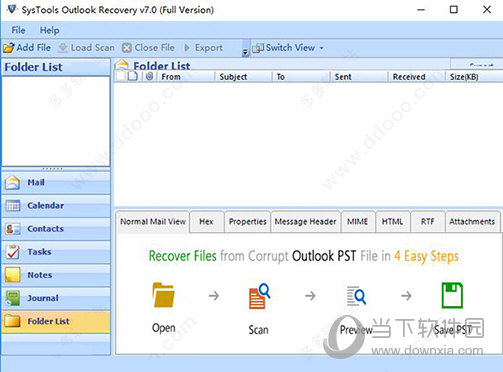
Task: Click the Switch View window icon
Action: (258, 48)
